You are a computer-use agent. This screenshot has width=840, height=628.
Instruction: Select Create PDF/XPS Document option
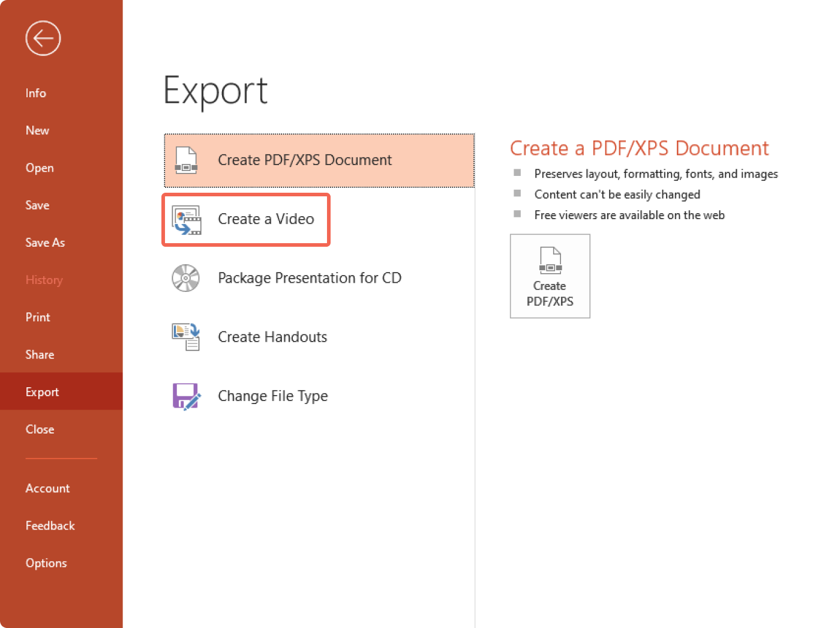(x=319, y=160)
